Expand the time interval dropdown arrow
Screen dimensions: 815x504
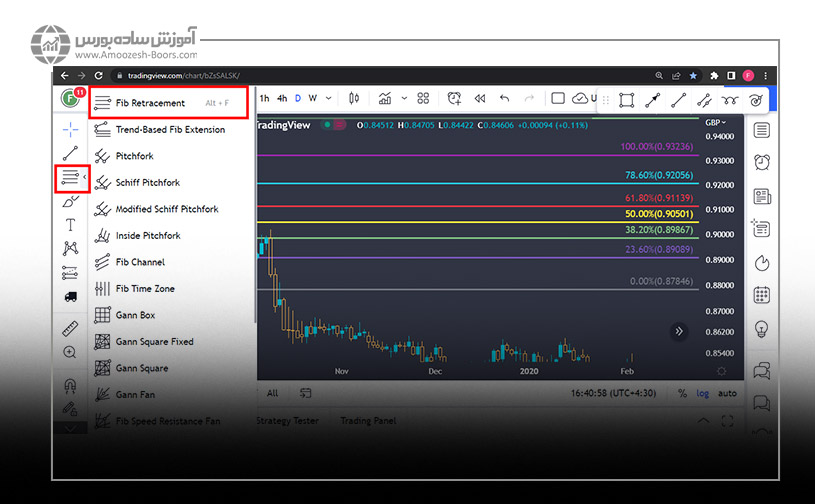pyautogui.click(x=329, y=98)
